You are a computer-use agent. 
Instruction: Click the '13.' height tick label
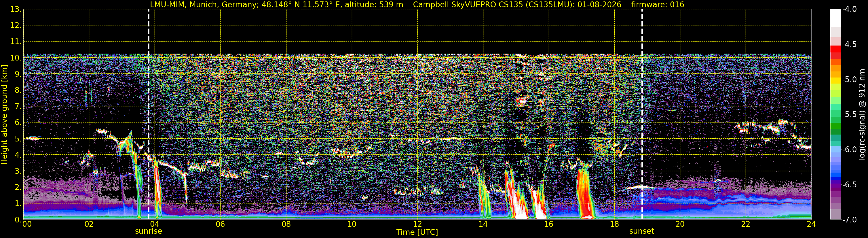click(16, 10)
